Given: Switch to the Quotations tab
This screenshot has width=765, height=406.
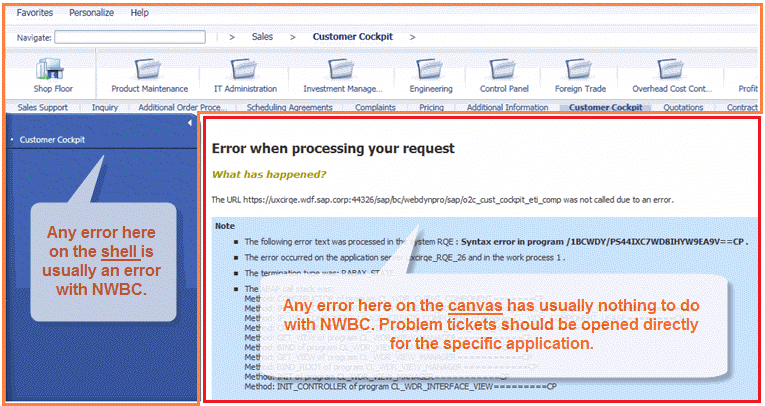Looking at the screenshot, I should tap(683, 107).
